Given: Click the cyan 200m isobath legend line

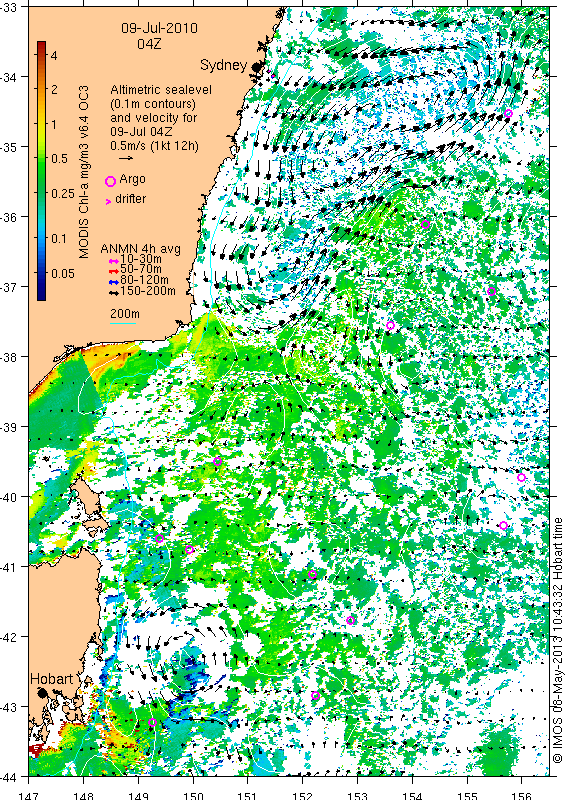Looking at the screenshot, I should tap(123, 323).
